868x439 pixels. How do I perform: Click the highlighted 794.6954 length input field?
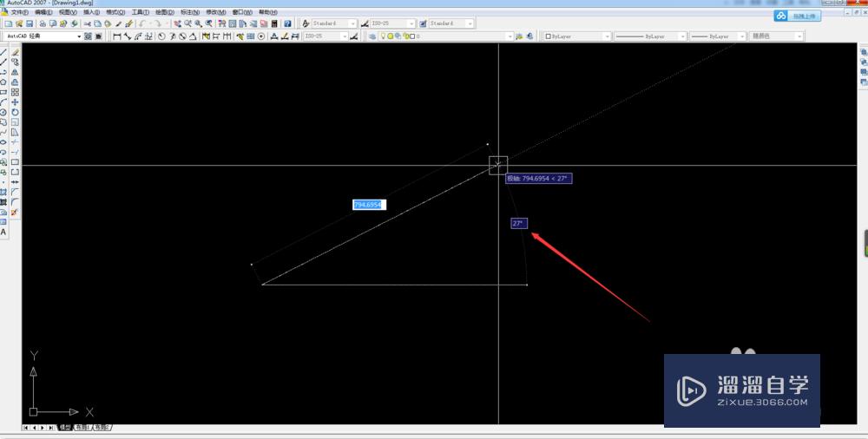369,205
